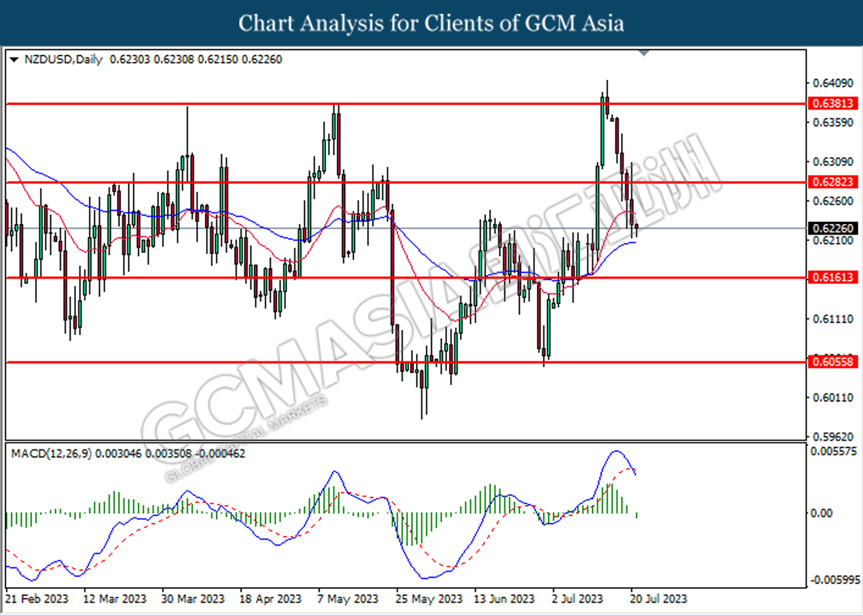Click the 25 May 2023 date label
Viewport: 863px width, 616px height.
point(429,599)
